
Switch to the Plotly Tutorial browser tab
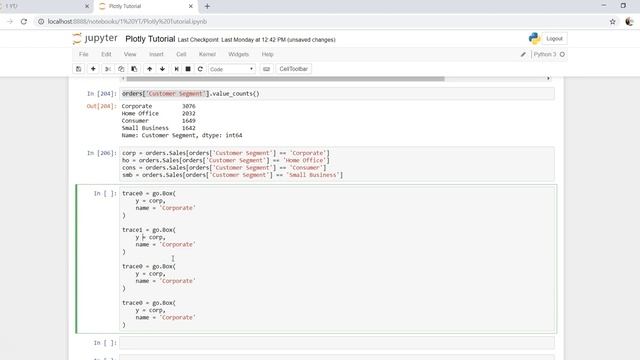145,6
